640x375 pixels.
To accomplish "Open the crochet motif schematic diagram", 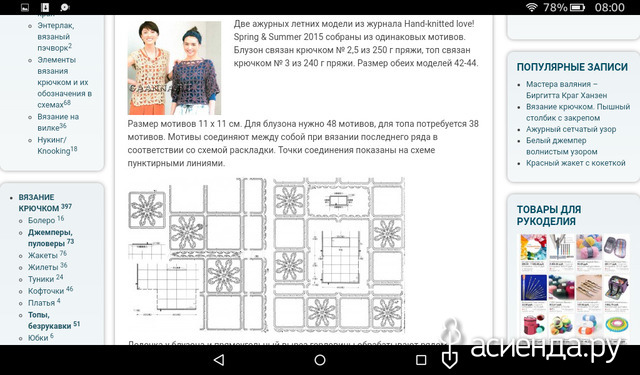I will pos(266,255).
